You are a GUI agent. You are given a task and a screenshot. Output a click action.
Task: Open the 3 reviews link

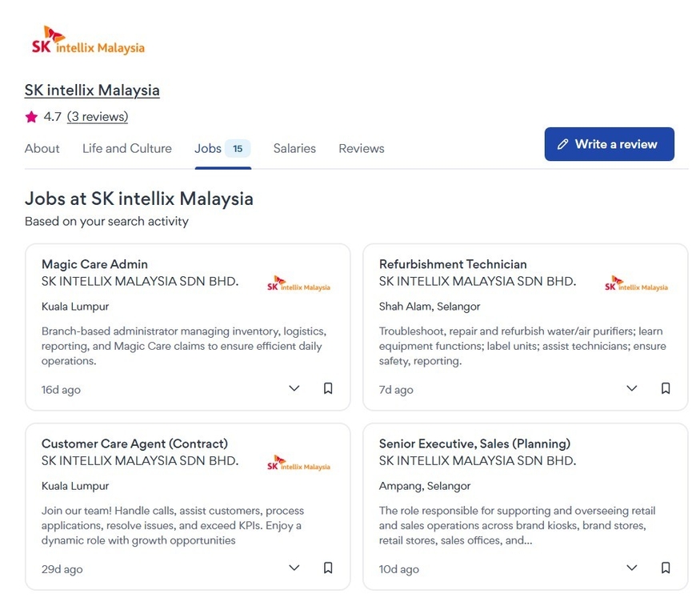[98, 117]
